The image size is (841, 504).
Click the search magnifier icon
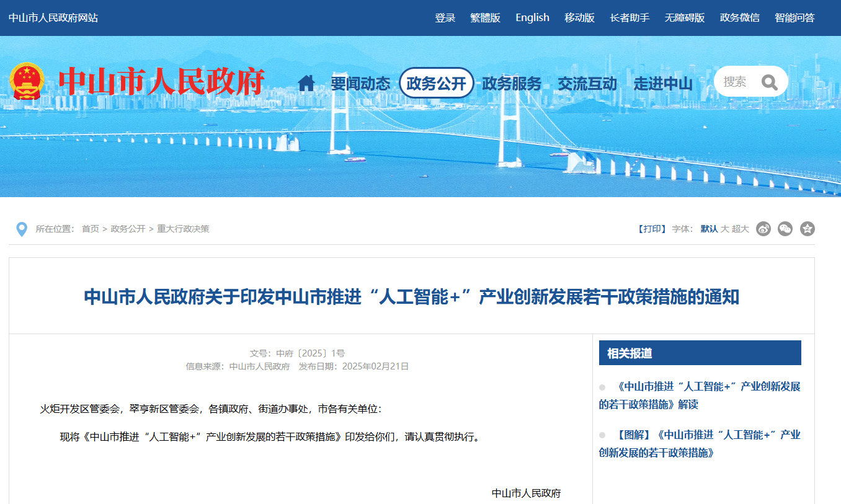[769, 81]
